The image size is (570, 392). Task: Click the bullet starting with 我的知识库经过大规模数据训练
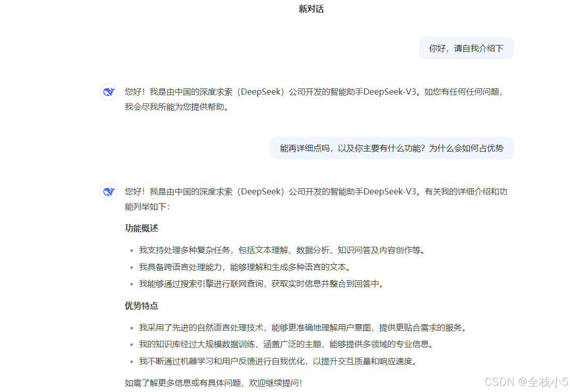(x=287, y=344)
